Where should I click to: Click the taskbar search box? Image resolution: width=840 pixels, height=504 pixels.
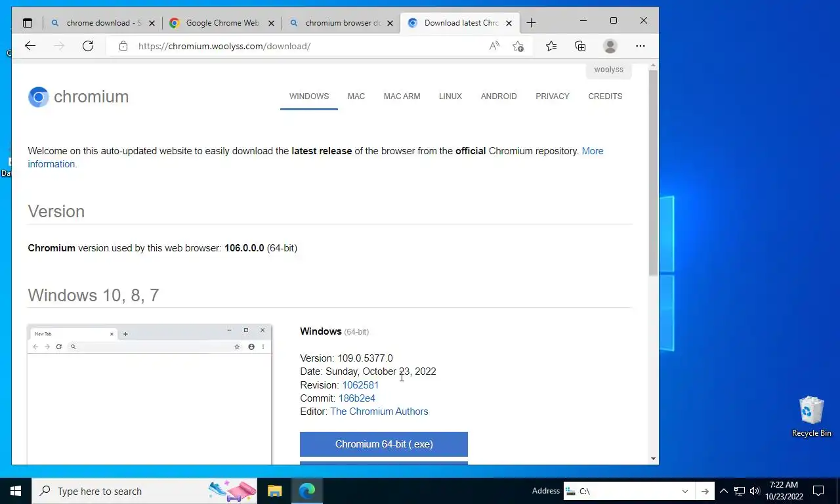tap(146, 491)
